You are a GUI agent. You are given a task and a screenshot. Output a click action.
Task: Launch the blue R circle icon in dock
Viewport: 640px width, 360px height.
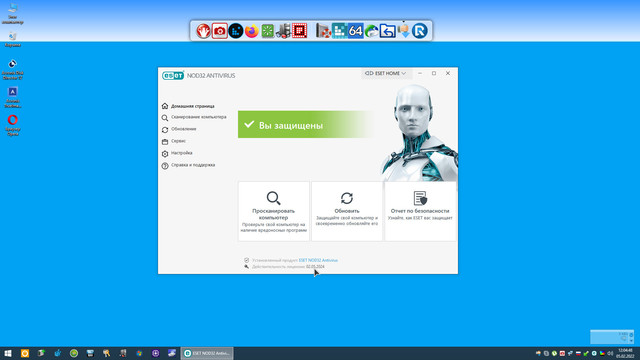[x=420, y=31]
